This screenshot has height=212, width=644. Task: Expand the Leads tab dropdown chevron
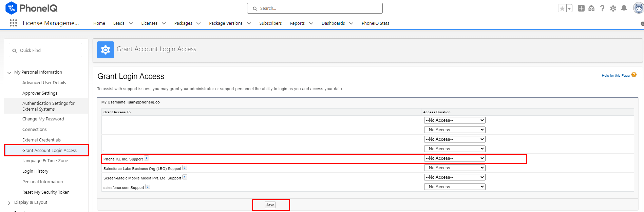(x=131, y=23)
